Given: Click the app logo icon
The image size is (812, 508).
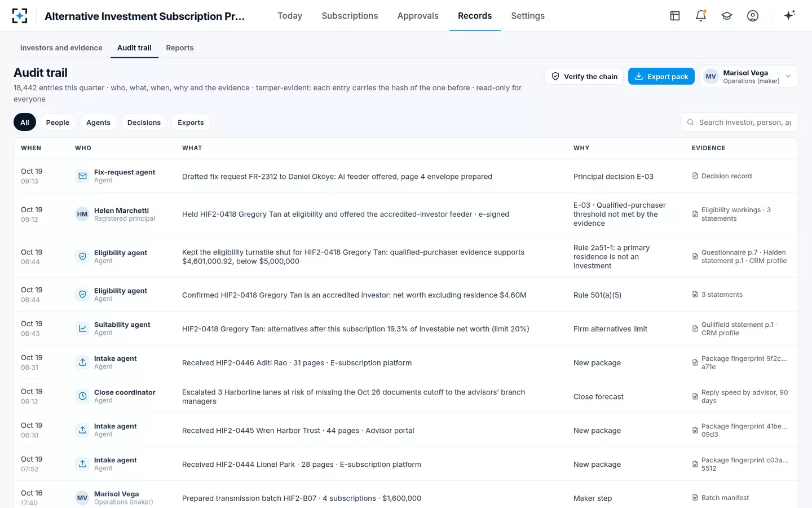Looking at the screenshot, I should pos(20,16).
